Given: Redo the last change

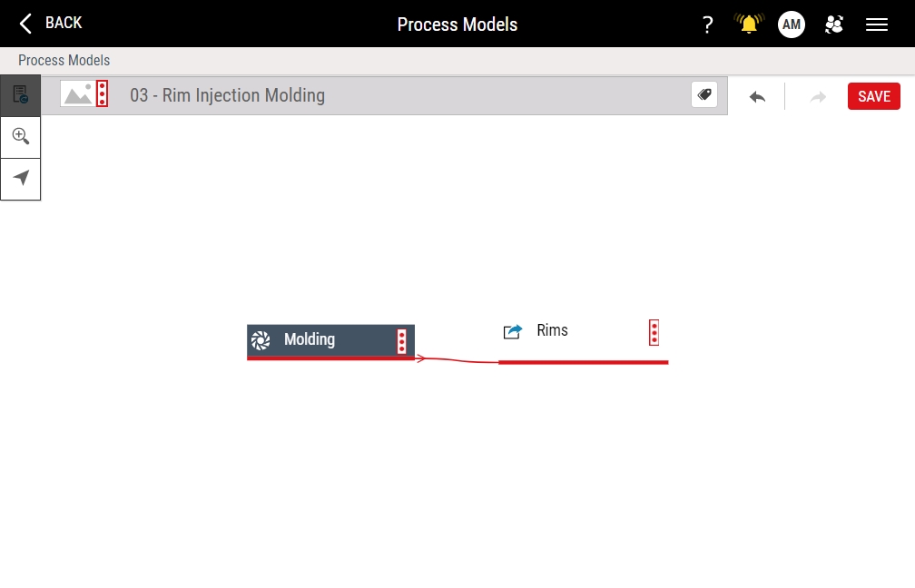Looking at the screenshot, I should pyautogui.click(x=818, y=97).
